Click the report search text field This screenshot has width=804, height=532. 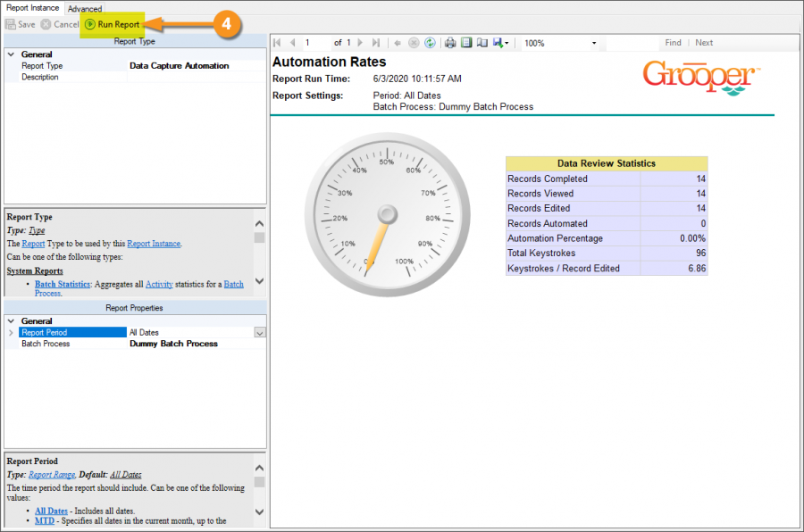point(632,43)
